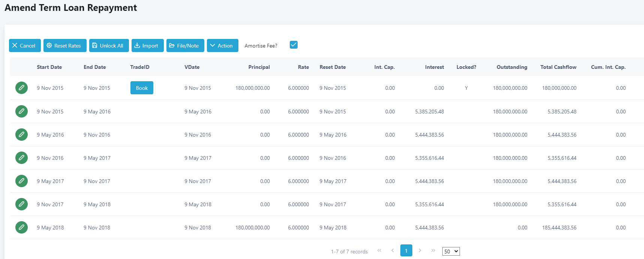Import repayment data with Import button
The width and height of the screenshot is (644, 259).
pyautogui.click(x=147, y=46)
